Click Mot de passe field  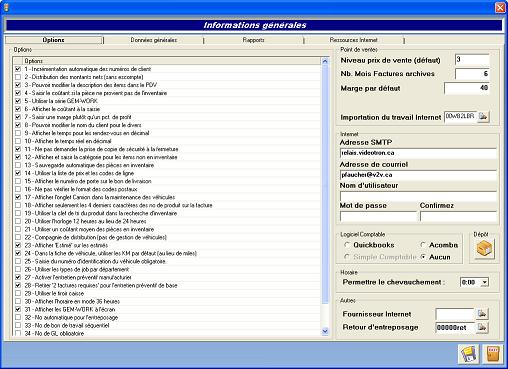tap(378, 217)
